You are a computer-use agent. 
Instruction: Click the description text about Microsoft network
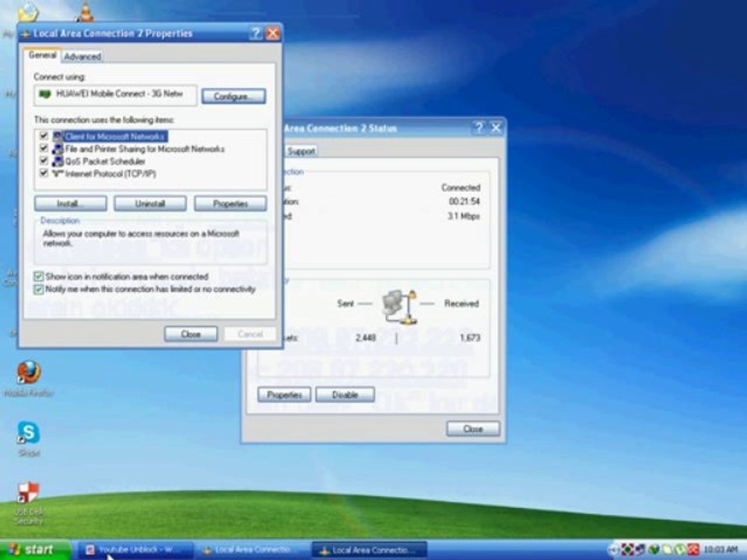coord(141,238)
